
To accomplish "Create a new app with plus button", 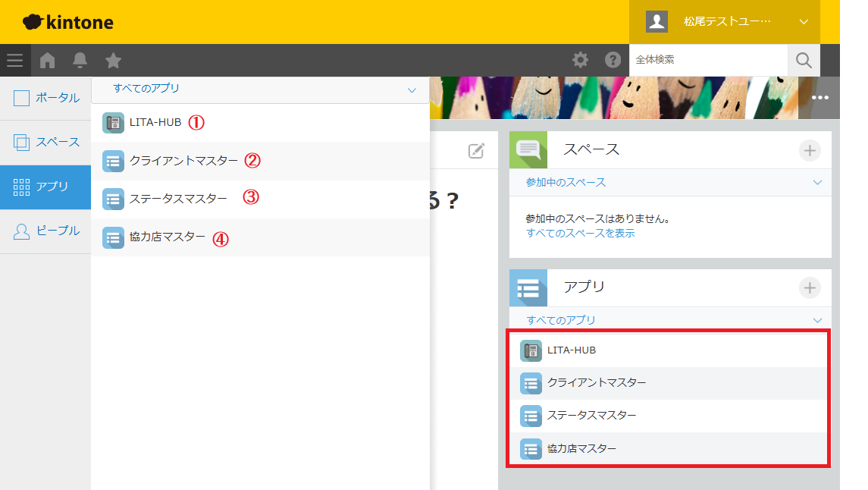I will pos(810,287).
